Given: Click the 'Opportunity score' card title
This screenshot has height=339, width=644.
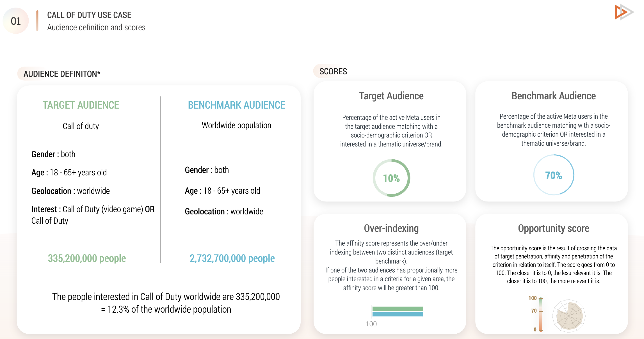Looking at the screenshot, I should (x=554, y=228).
